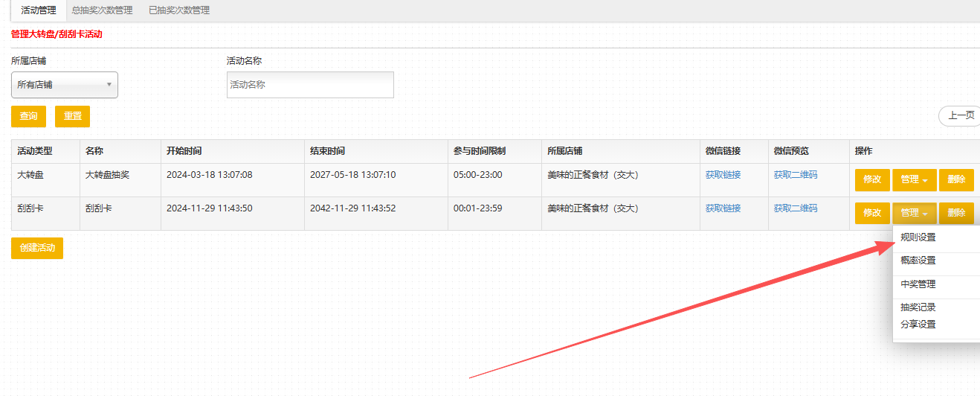Image resolution: width=980 pixels, height=396 pixels.
Task: Click 获取二维码 for 刮刮卡 row
Action: coord(795,208)
